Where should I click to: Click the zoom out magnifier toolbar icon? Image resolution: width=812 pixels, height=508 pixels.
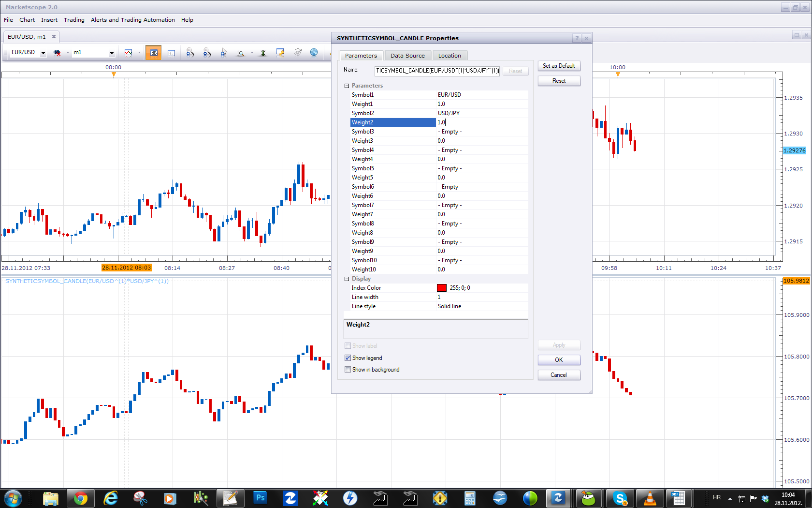207,53
